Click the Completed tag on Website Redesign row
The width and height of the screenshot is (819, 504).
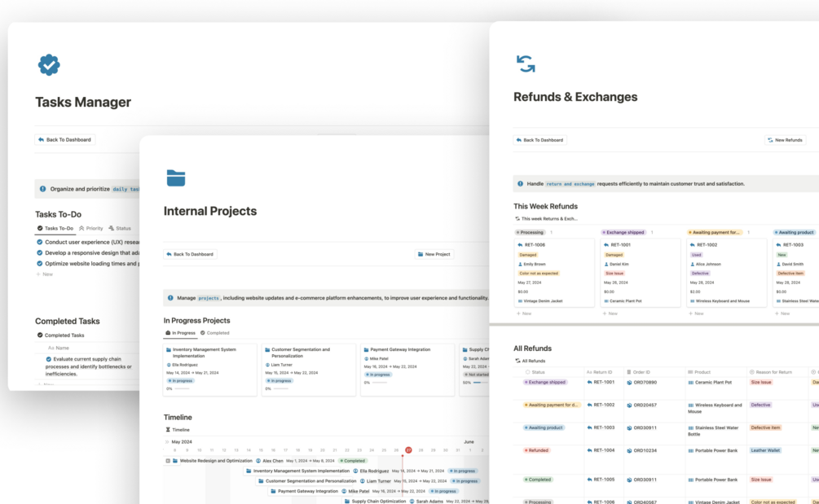click(354, 461)
